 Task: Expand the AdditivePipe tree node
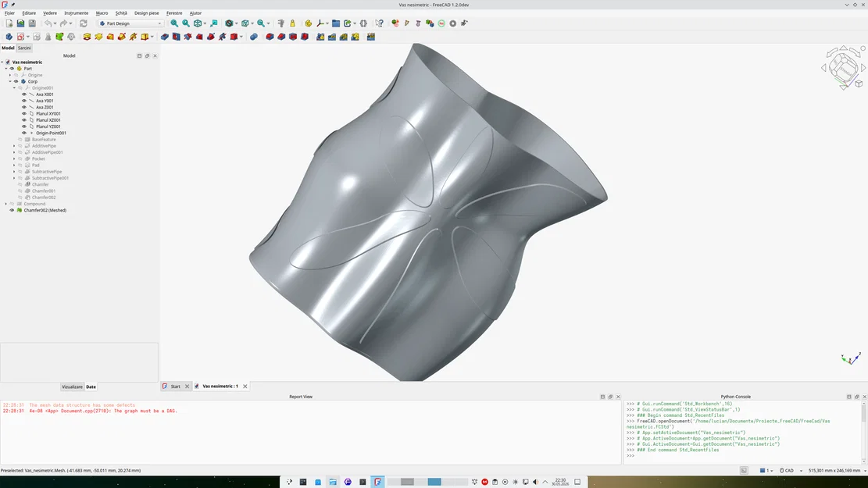click(x=14, y=146)
